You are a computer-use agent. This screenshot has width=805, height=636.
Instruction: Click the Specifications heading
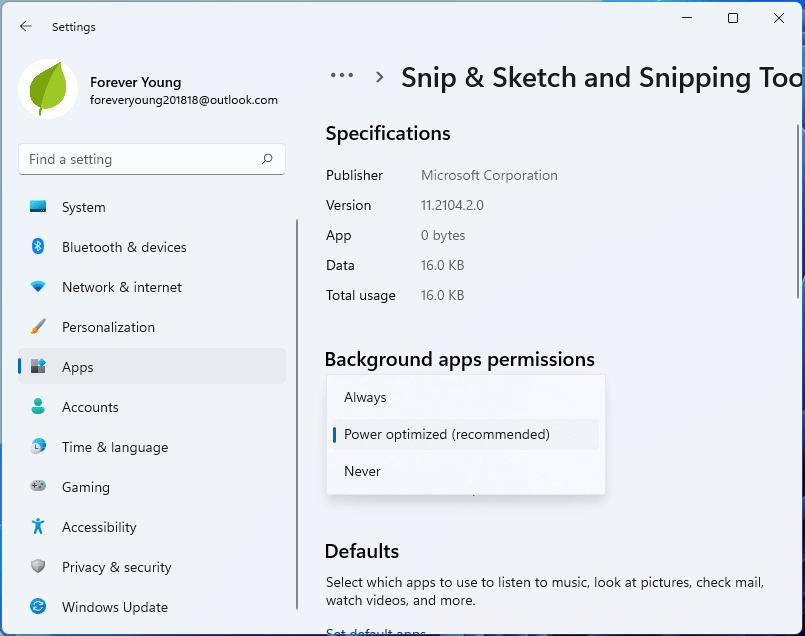(x=388, y=133)
